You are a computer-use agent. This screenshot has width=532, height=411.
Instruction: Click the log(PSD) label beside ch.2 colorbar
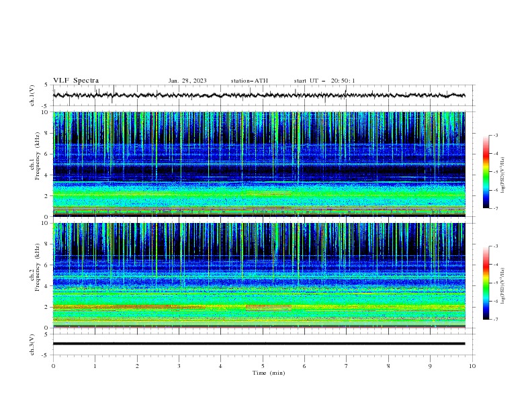[503, 286]
